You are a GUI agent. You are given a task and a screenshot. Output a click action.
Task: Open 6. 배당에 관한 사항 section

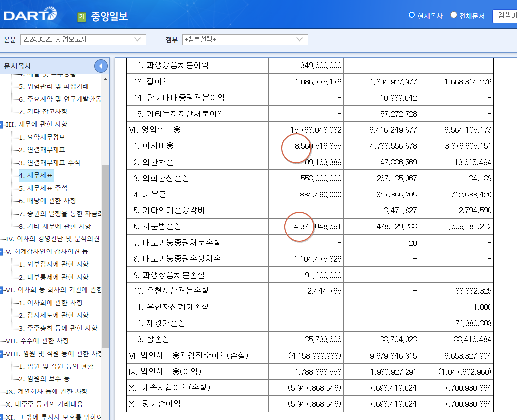47,201
